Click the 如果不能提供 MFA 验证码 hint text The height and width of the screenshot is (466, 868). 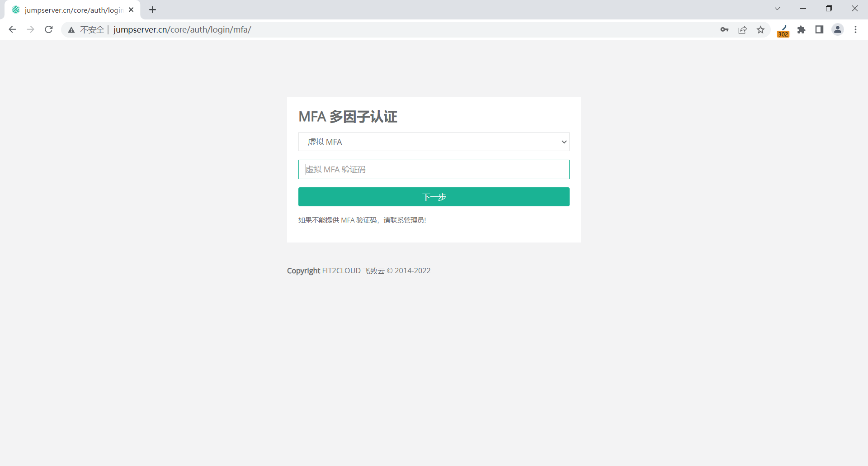(x=362, y=220)
